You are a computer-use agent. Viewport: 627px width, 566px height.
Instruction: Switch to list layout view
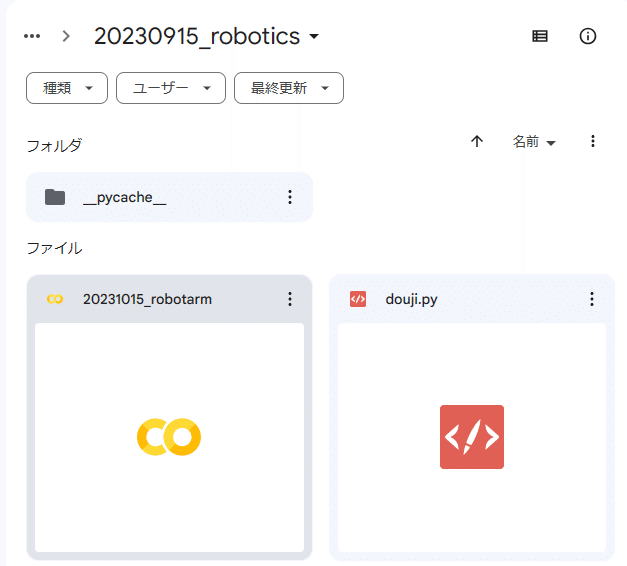coord(540,36)
